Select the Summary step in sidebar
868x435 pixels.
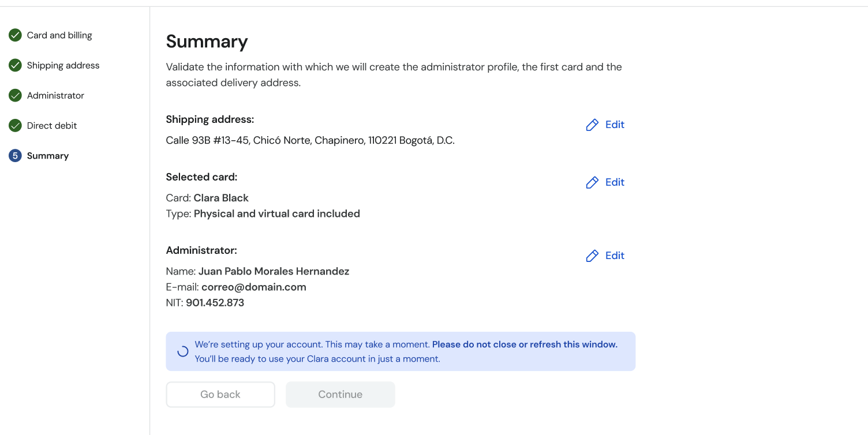(x=48, y=155)
